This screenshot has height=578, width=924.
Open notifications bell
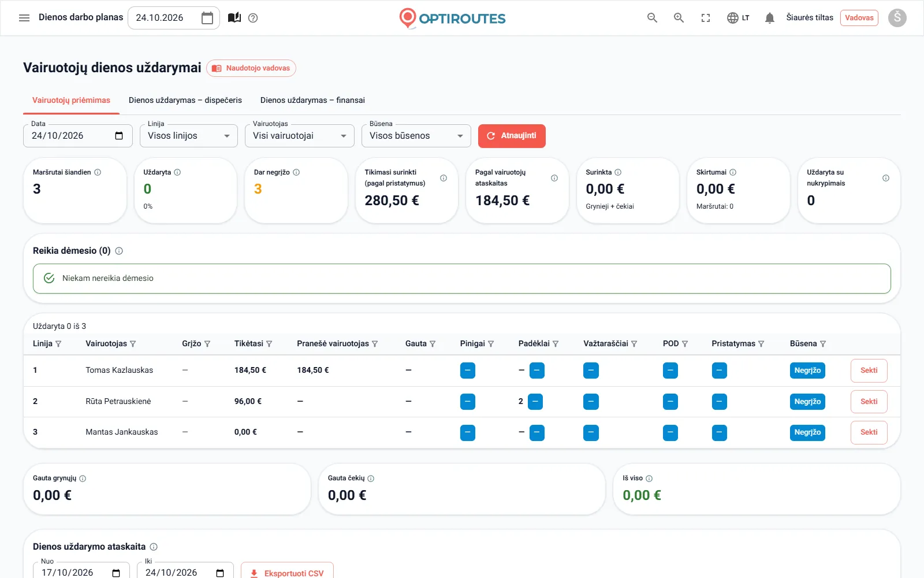click(x=769, y=18)
